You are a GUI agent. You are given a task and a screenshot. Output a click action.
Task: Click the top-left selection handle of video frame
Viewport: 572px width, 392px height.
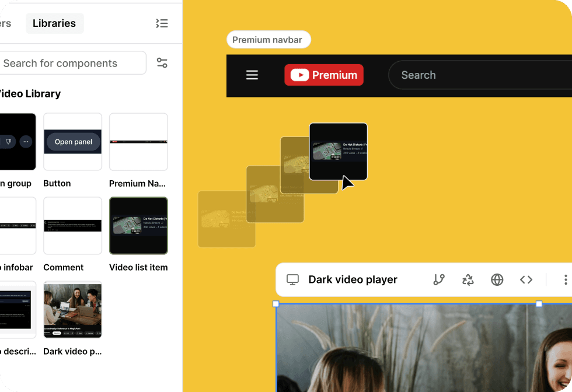(x=276, y=304)
